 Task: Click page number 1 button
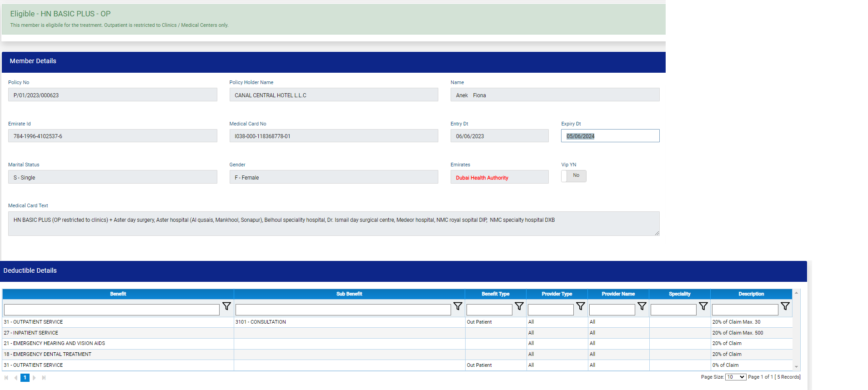click(x=25, y=378)
